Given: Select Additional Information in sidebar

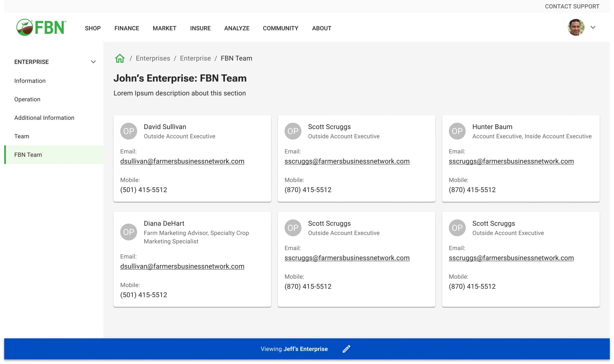Looking at the screenshot, I should [44, 118].
